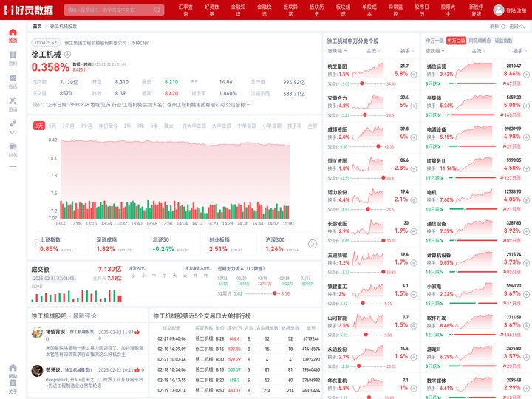Select the 1天 chart range

click(39, 126)
